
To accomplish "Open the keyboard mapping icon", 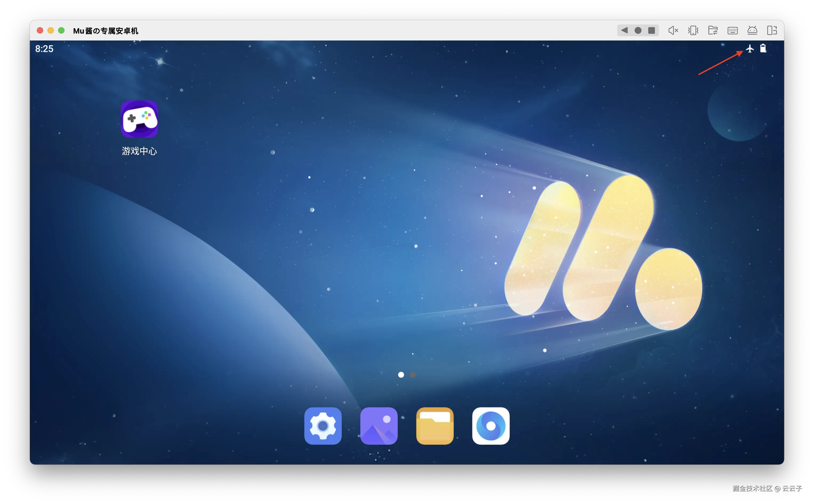I will tap(732, 31).
